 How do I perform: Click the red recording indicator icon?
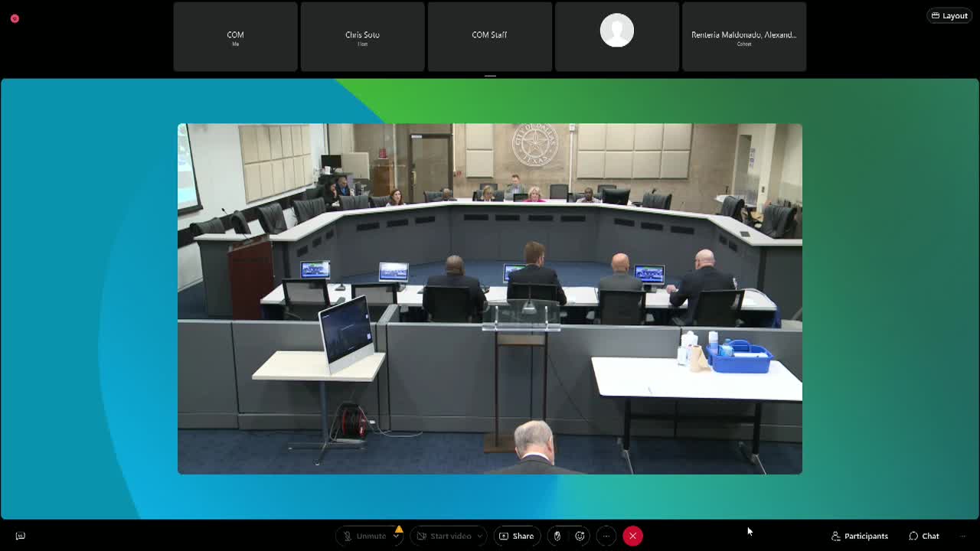pyautogui.click(x=15, y=18)
